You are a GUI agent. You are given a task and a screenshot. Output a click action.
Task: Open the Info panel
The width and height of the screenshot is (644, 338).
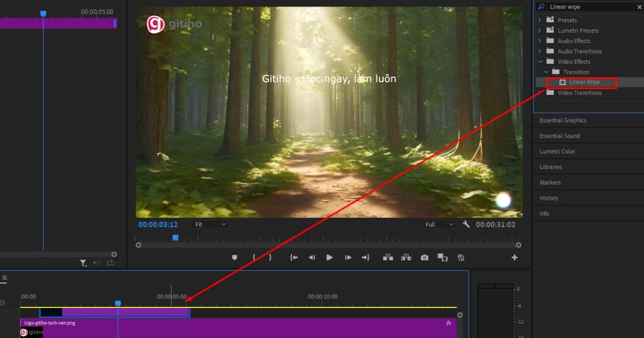tap(544, 214)
